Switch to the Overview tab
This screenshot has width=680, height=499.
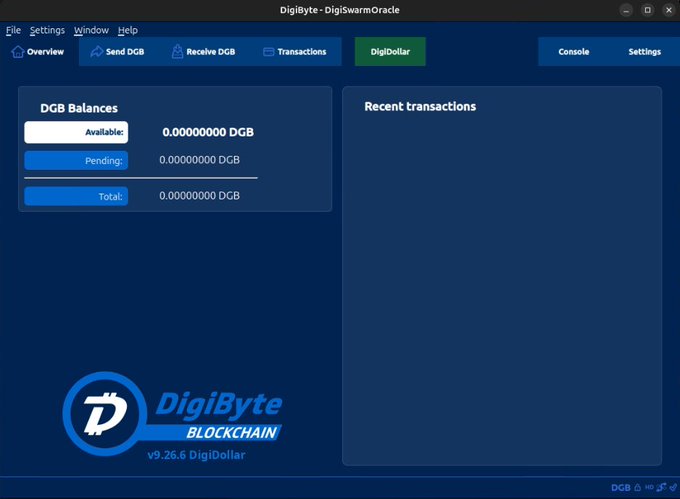click(38, 52)
